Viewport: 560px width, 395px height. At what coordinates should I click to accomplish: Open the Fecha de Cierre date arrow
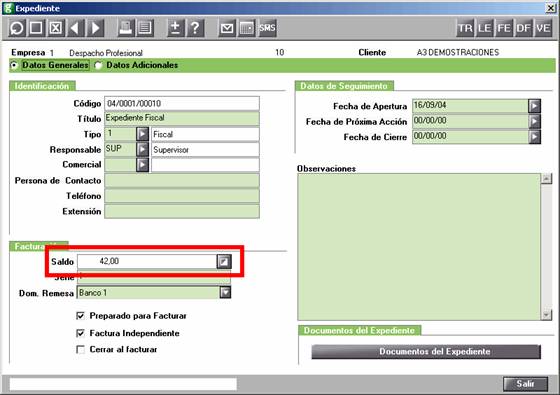point(534,137)
